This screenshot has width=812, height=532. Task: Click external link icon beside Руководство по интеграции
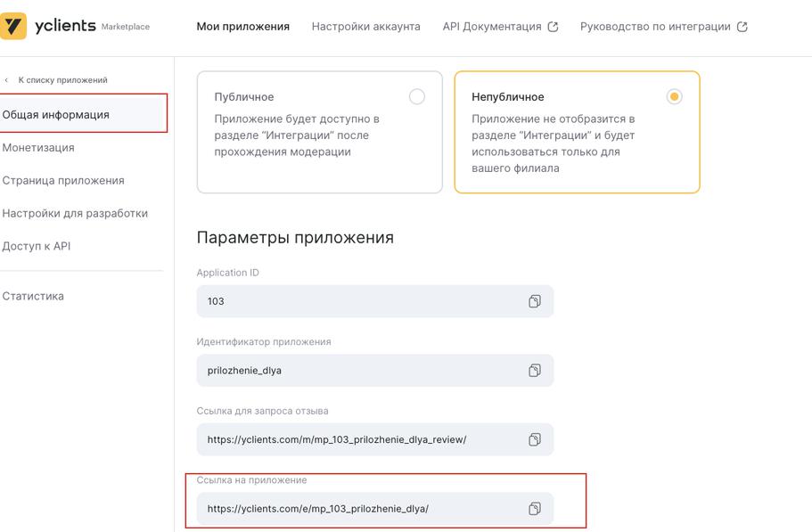pos(742,27)
